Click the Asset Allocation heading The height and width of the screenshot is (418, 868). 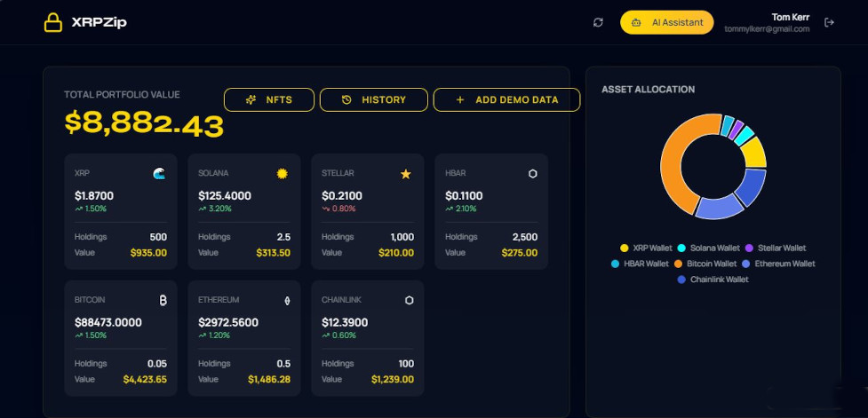[x=649, y=90]
